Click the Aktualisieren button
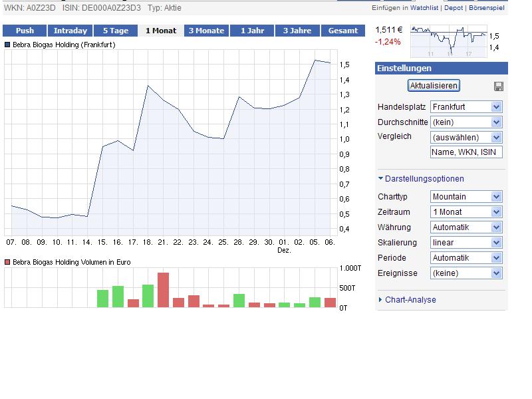Screen dimensions: 532x399 pyautogui.click(x=434, y=86)
